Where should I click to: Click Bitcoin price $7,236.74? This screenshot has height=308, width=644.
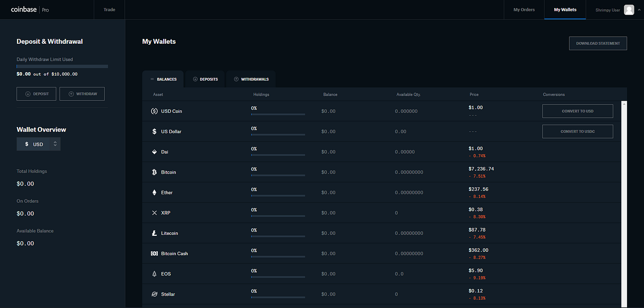[481, 169]
